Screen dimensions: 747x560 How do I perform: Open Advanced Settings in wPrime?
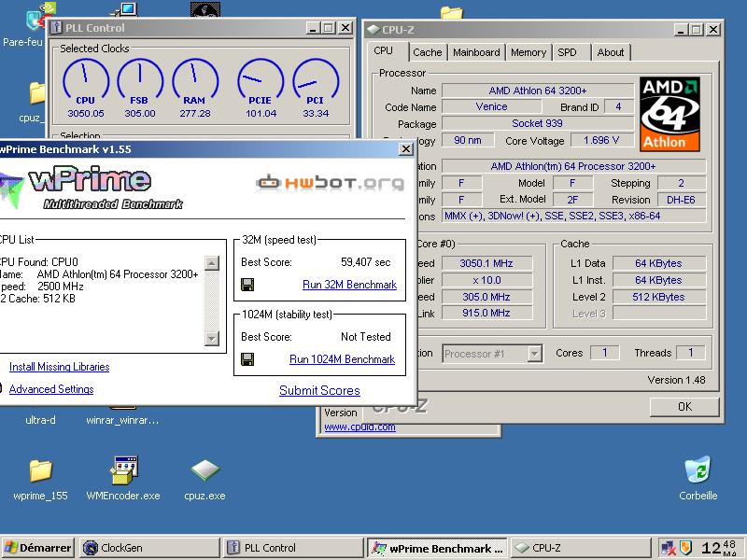(51, 389)
